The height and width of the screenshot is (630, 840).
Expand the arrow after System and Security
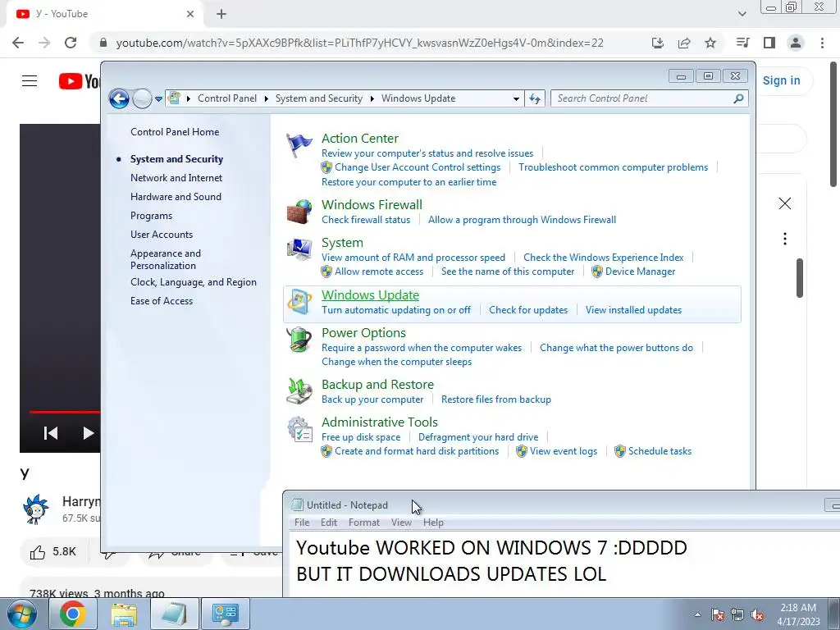tap(372, 98)
